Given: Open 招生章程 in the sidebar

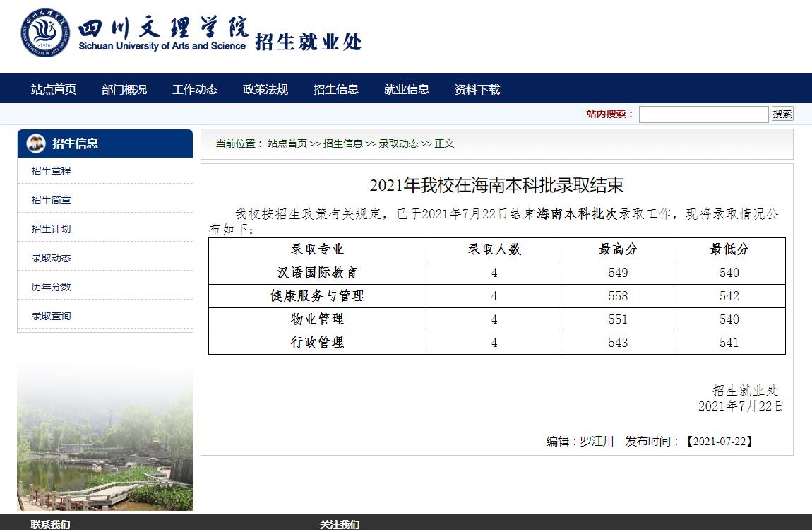Looking at the screenshot, I should (x=52, y=171).
